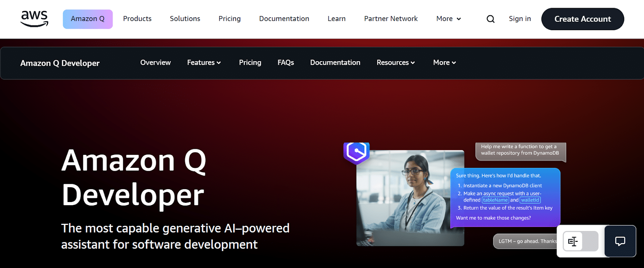This screenshot has width=644, height=268.
Task: Click the 'LGTM – go ahead' bubble
Action: pos(525,241)
